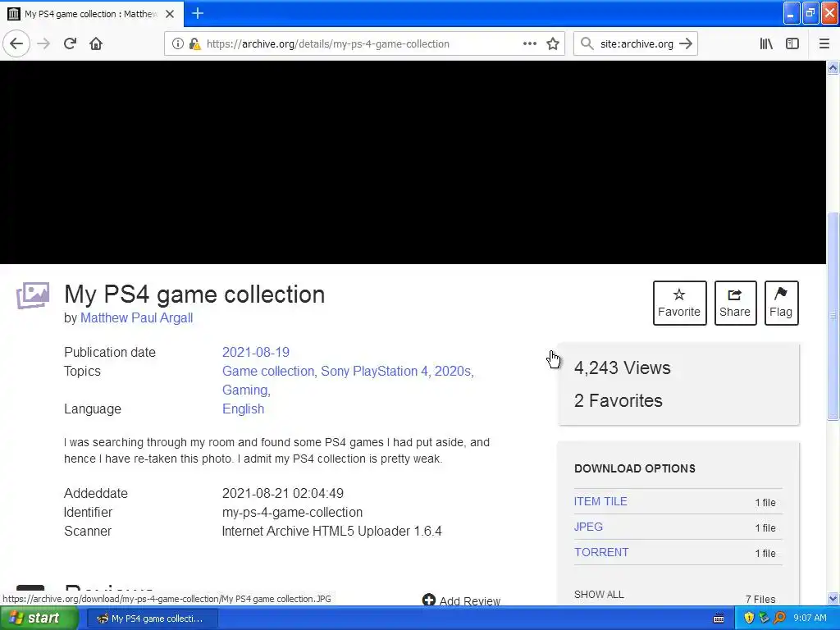Click the keyboard tray icon

[x=719, y=619]
